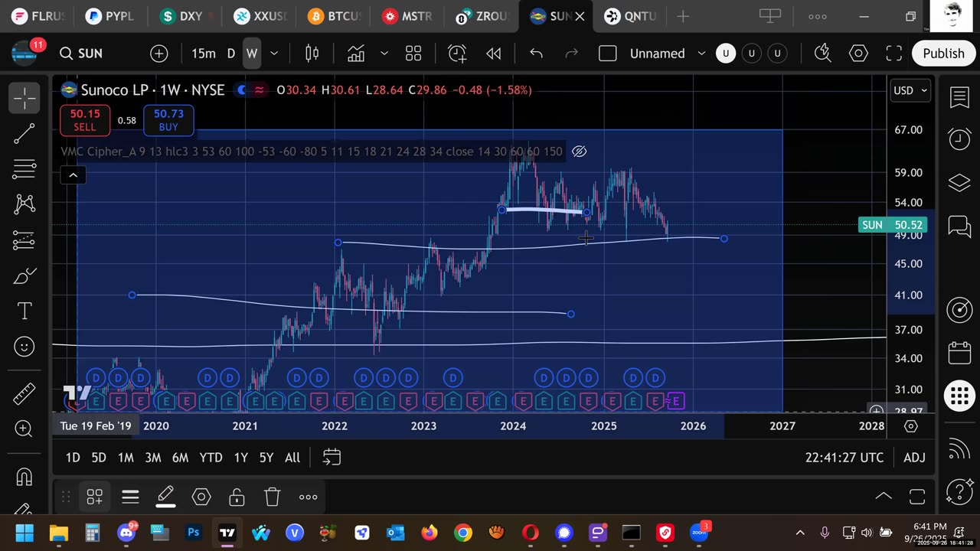Viewport: 980px width, 551px height.
Task: Select the brush drawing tool
Action: point(24,275)
